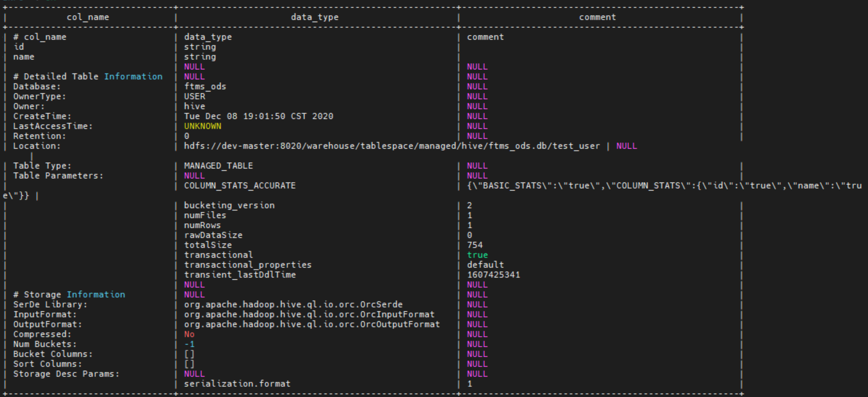Click the centered comment header cell

tap(597, 17)
